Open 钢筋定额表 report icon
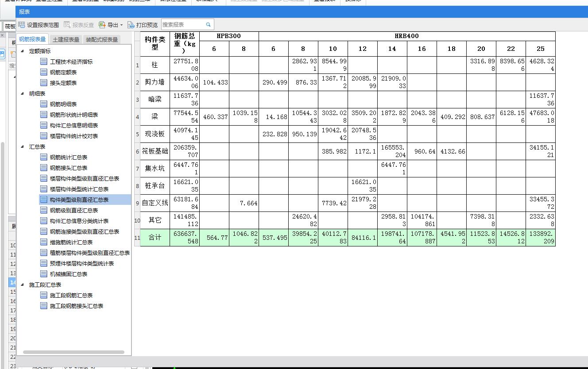Screen dimensions: 588x369 43,72
